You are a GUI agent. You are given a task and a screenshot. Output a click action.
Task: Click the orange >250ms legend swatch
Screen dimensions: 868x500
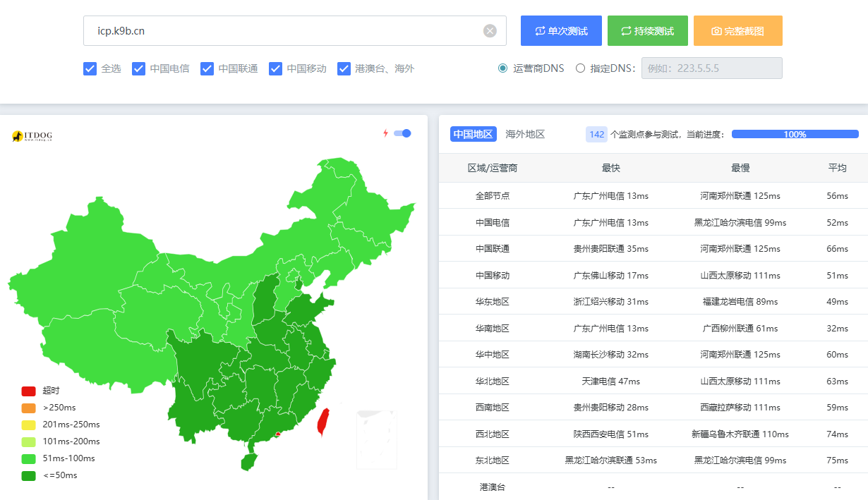pyautogui.click(x=28, y=408)
